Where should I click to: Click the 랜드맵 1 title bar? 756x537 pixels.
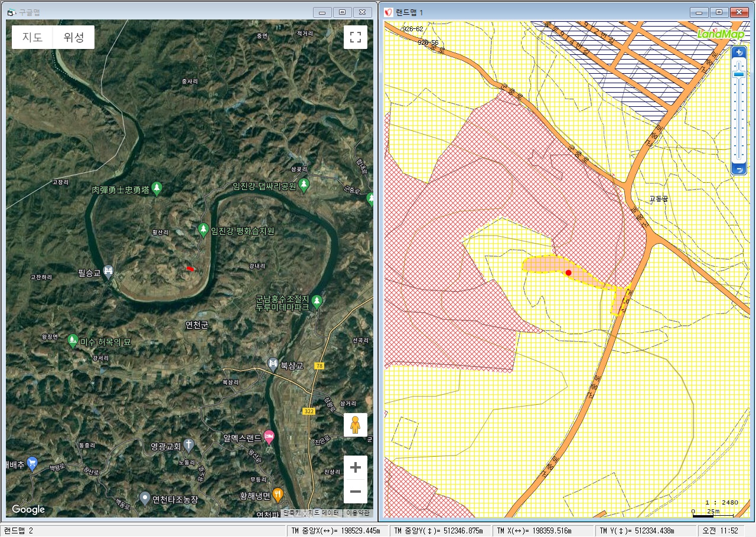click(x=532, y=12)
